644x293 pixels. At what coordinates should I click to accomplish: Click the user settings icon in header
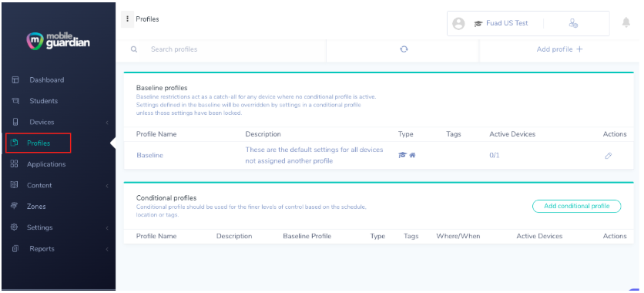click(573, 23)
